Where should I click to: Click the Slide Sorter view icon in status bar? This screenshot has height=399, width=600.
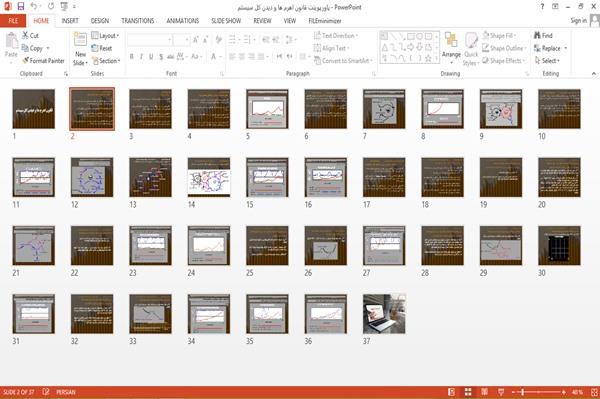click(x=468, y=392)
